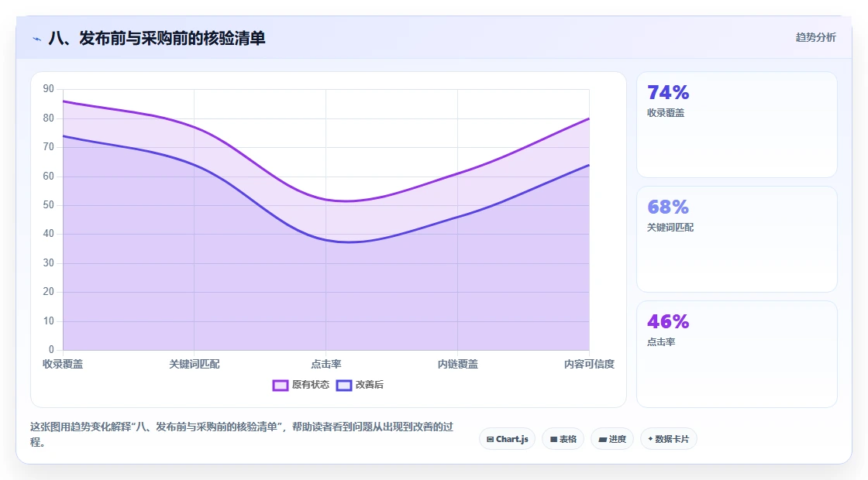Open the 46% 点击率 data card
Screen dimensions: 868x480
pos(737,354)
